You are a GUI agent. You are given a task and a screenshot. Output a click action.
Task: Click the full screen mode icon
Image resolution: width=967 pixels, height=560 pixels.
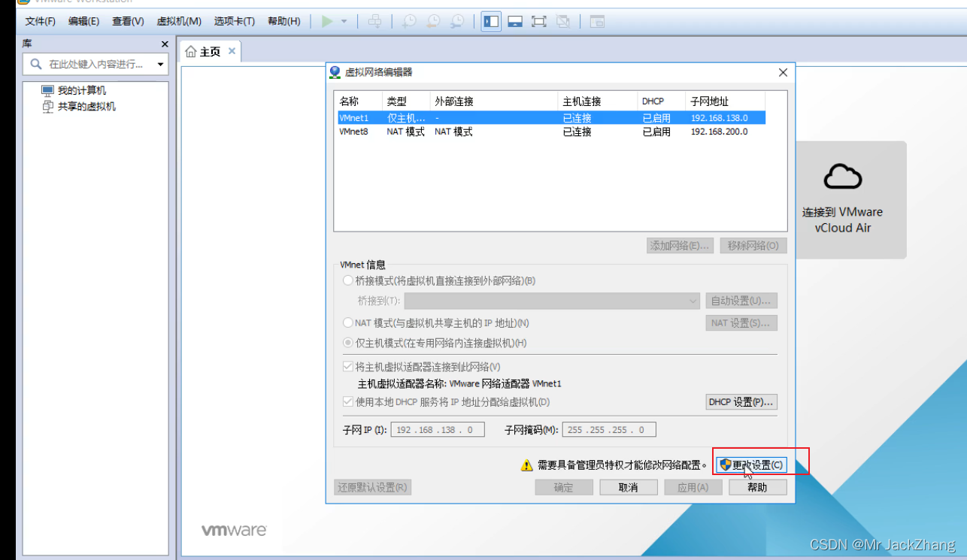[539, 21]
